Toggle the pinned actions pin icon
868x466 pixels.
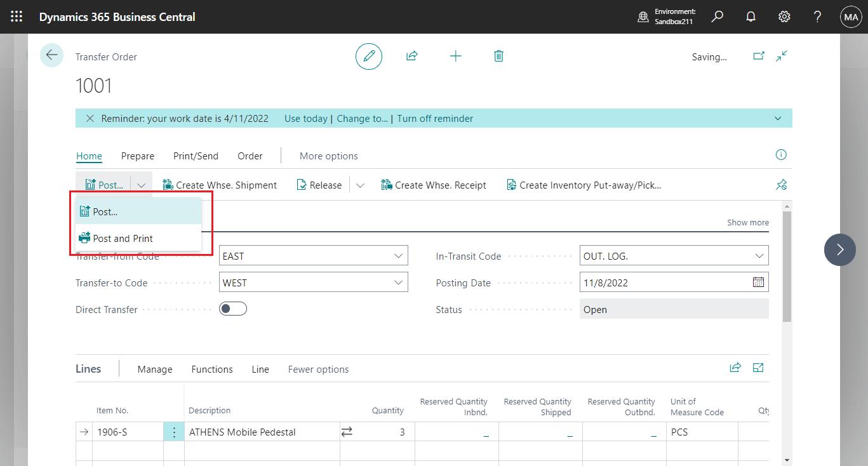coord(782,184)
